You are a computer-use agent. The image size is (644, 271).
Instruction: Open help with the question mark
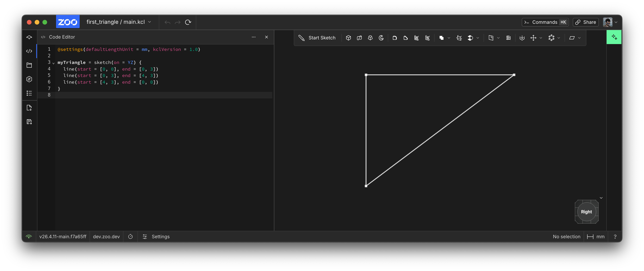point(615,236)
